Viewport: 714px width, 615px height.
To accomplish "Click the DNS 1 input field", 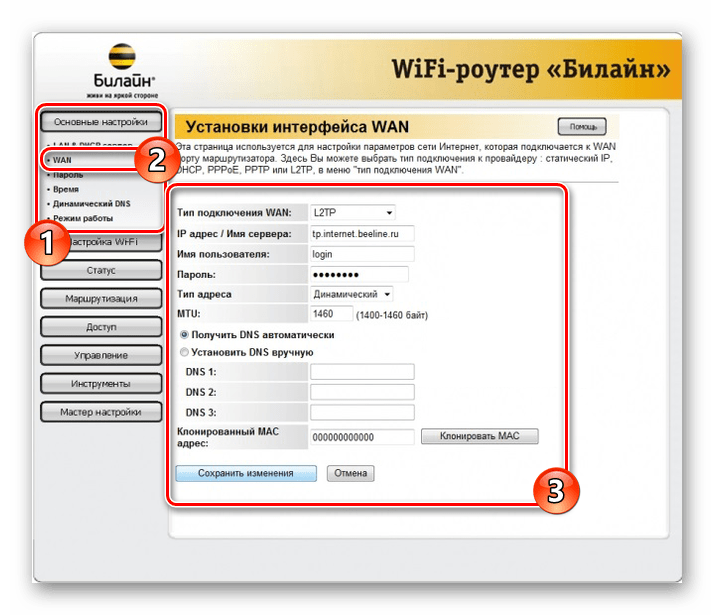I will [x=362, y=371].
